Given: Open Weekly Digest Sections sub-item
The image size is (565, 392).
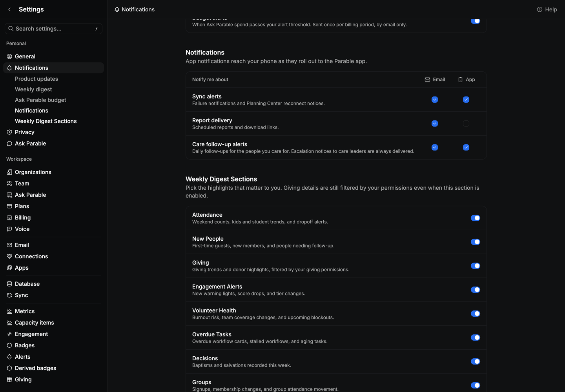Looking at the screenshot, I should 46,121.
